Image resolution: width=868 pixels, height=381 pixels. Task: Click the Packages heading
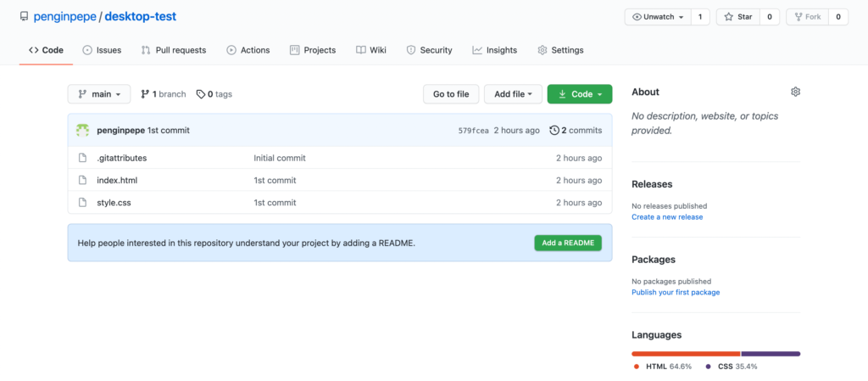[654, 259]
